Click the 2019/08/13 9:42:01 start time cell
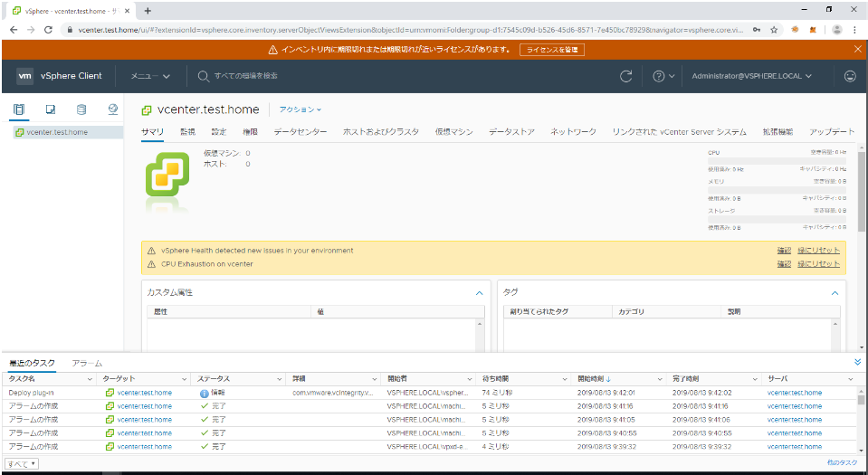This screenshot has height=475, width=868. 606,393
